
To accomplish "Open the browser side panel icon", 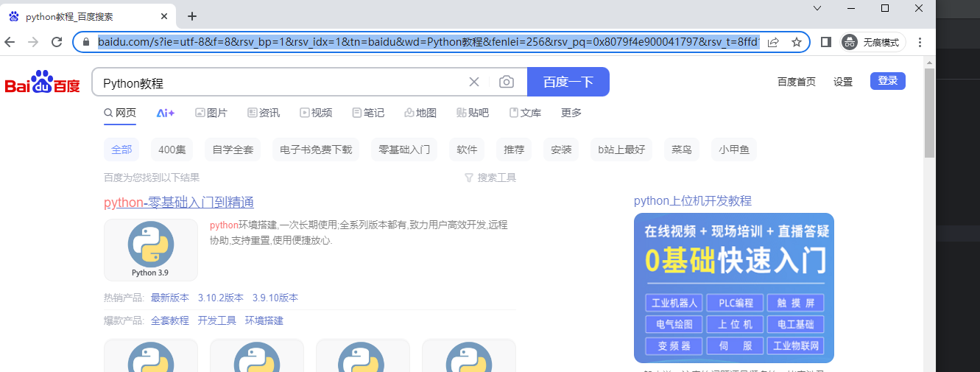I will [826, 42].
